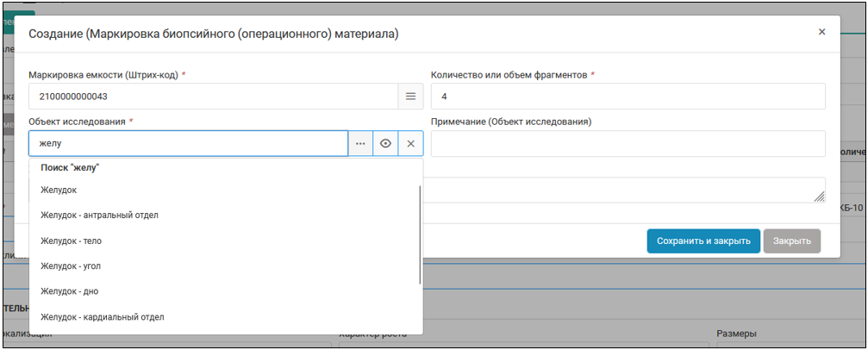Click the dropdown list scrollbar
Viewport: 868px width, 350px height.
point(420,233)
